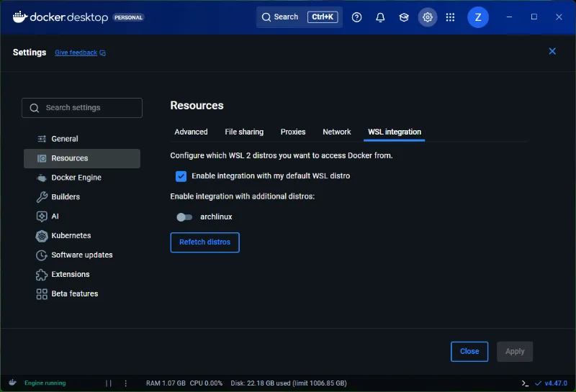
Task: Open Learning center graduation cap icon
Action: pos(404,17)
